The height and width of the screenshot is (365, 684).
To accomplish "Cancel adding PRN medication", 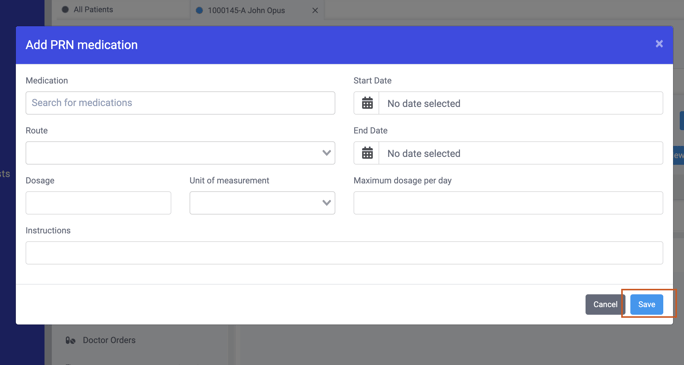I will coord(605,304).
